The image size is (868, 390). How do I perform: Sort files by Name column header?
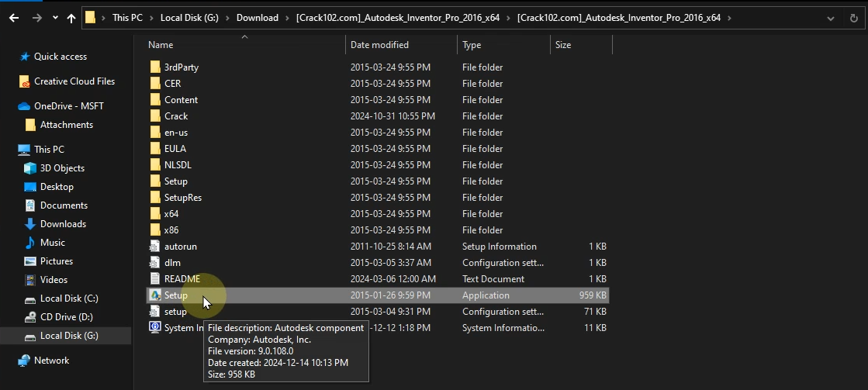[x=161, y=45]
